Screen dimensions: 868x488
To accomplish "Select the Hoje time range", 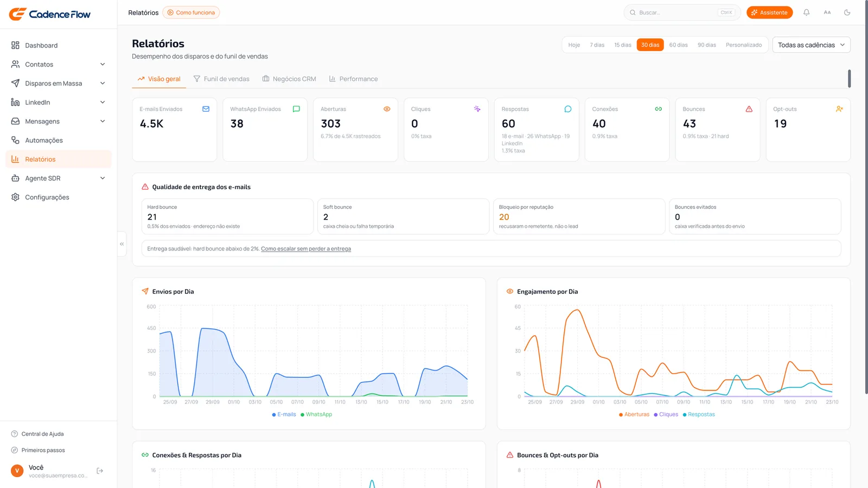I will pyautogui.click(x=574, y=45).
